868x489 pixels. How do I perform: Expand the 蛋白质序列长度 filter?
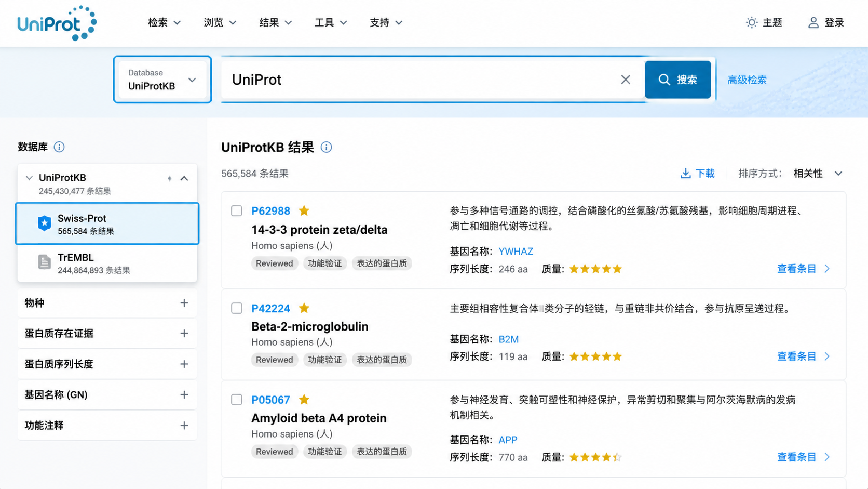(107, 364)
